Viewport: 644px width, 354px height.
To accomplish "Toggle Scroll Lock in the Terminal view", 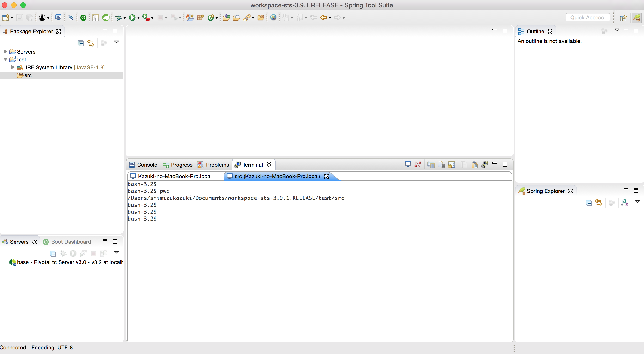I will tap(430, 165).
